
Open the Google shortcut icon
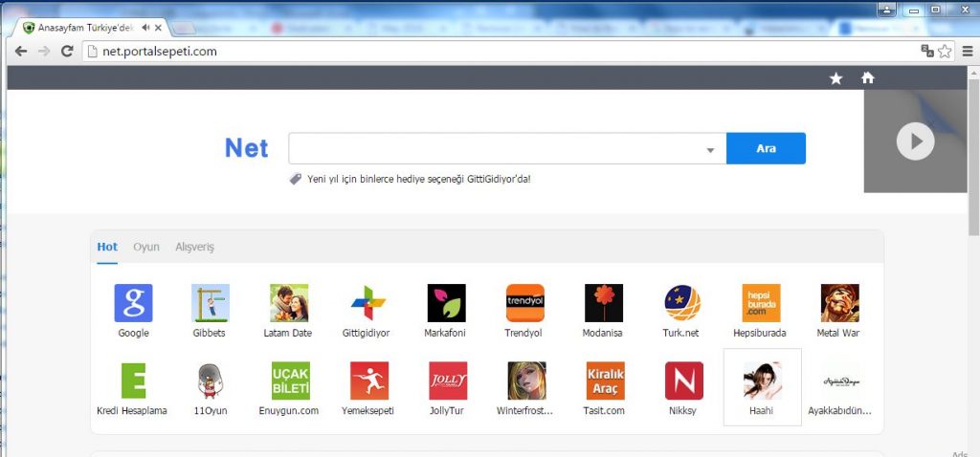tap(133, 303)
